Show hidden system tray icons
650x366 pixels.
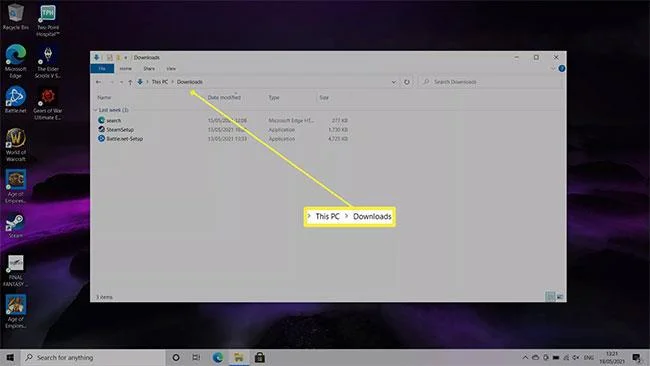click(x=525, y=357)
